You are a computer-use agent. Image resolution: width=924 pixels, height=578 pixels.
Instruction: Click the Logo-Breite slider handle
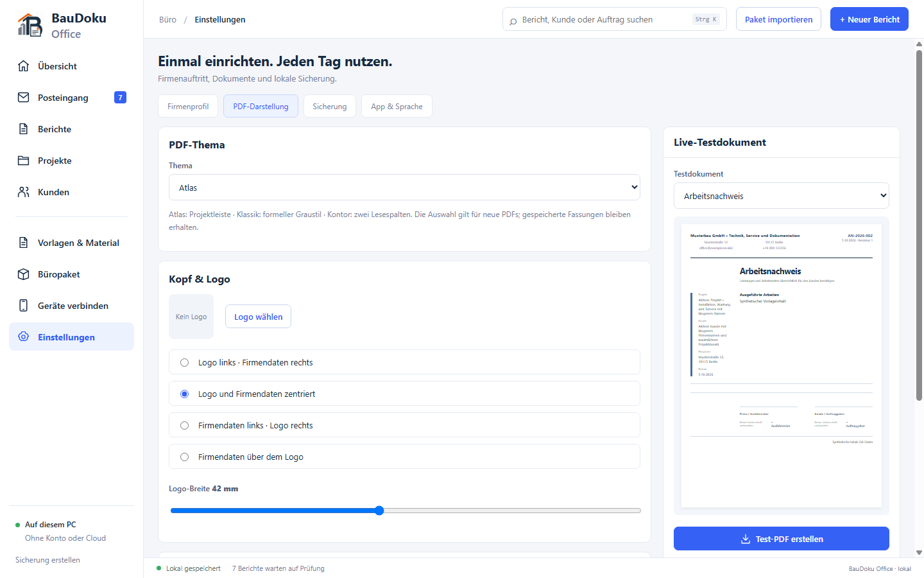(379, 511)
